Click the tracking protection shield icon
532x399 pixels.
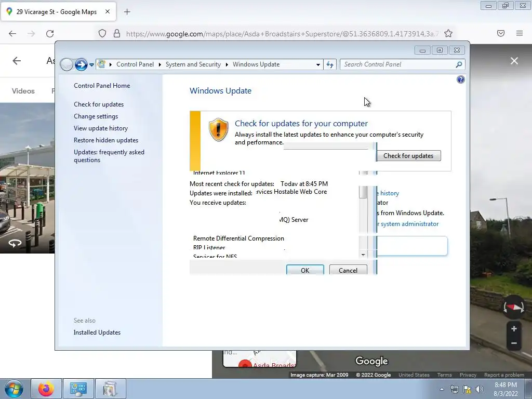(102, 33)
